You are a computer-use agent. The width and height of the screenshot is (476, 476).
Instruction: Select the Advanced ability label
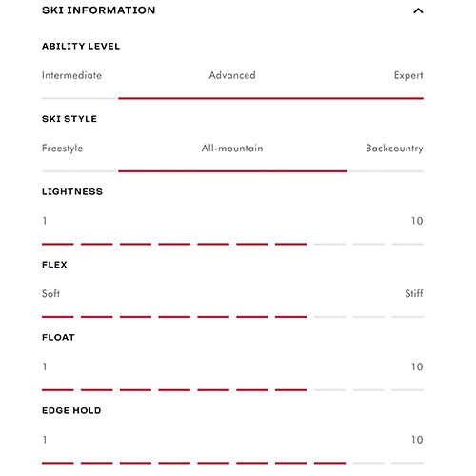(x=232, y=75)
